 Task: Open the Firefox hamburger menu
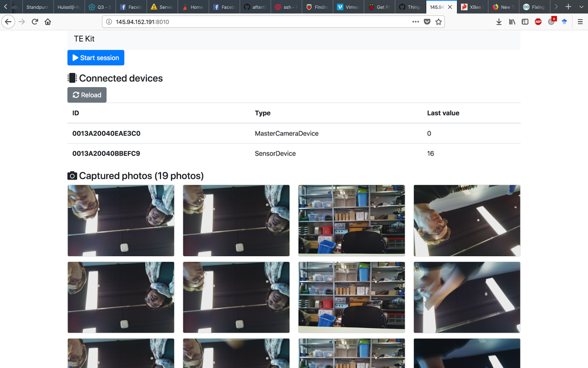pyautogui.click(x=580, y=22)
